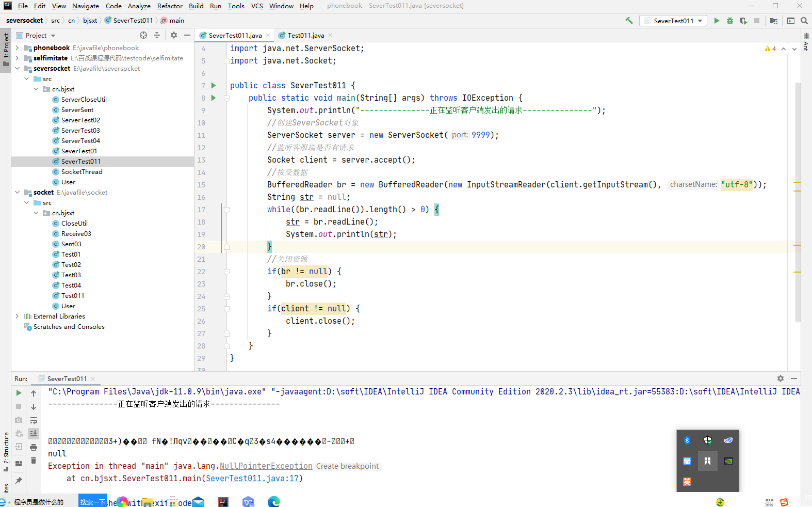Viewport: 812px width, 507px height.
Task: Click the Run panel Stop square icon
Action: [x=19, y=407]
